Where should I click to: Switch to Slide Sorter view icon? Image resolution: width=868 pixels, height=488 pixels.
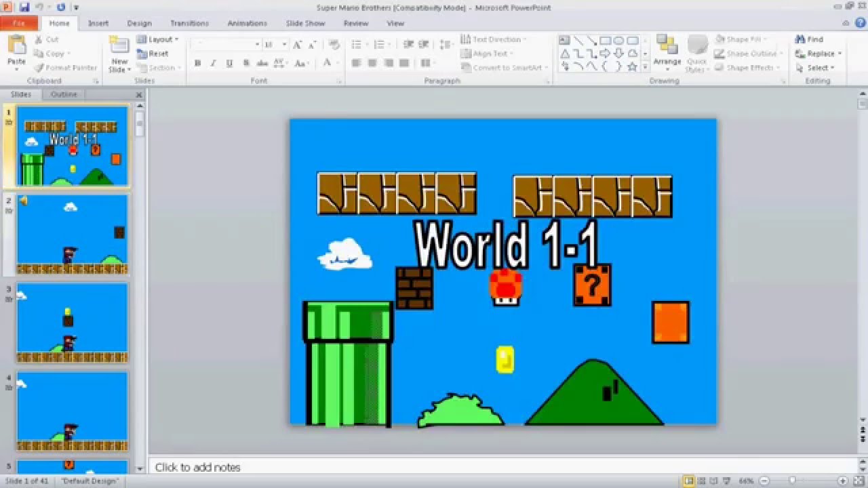point(701,481)
